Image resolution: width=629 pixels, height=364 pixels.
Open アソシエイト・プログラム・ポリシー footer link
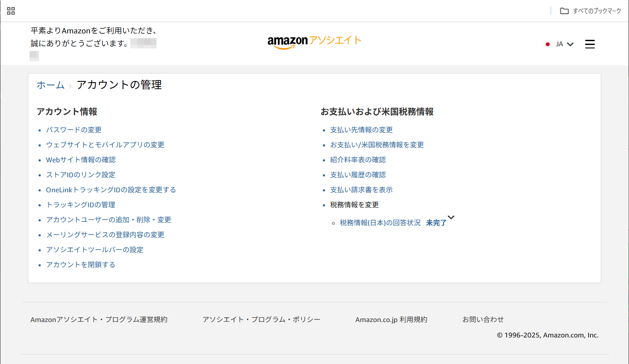coord(261,319)
